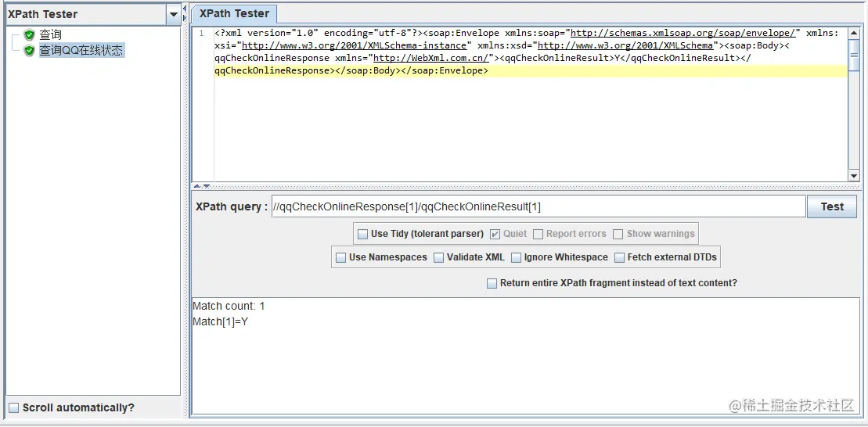Click the 'Match count: 1' result text

tap(229, 306)
